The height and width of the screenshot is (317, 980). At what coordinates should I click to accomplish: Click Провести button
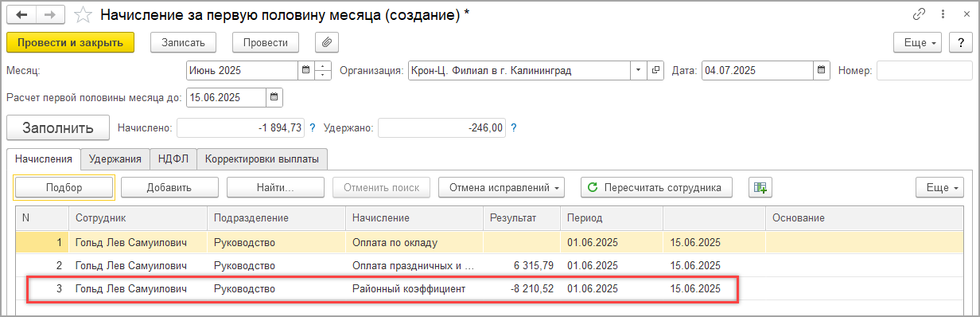tap(266, 42)
